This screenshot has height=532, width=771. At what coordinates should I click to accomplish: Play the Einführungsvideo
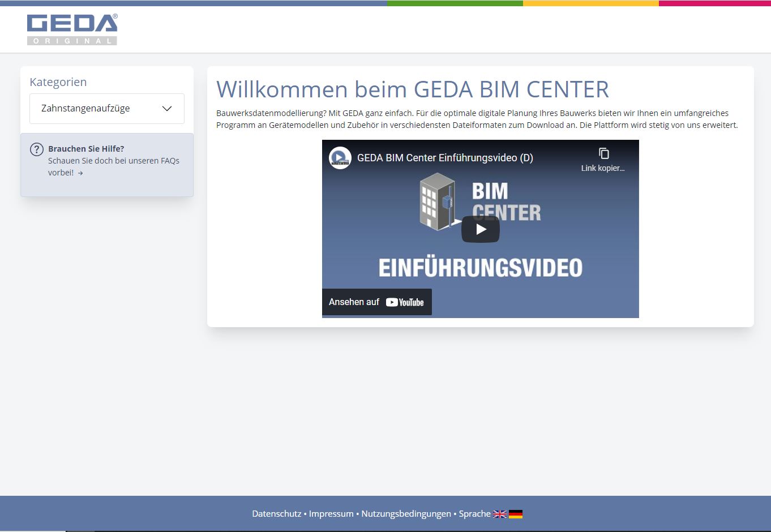(x=480, y=229)
